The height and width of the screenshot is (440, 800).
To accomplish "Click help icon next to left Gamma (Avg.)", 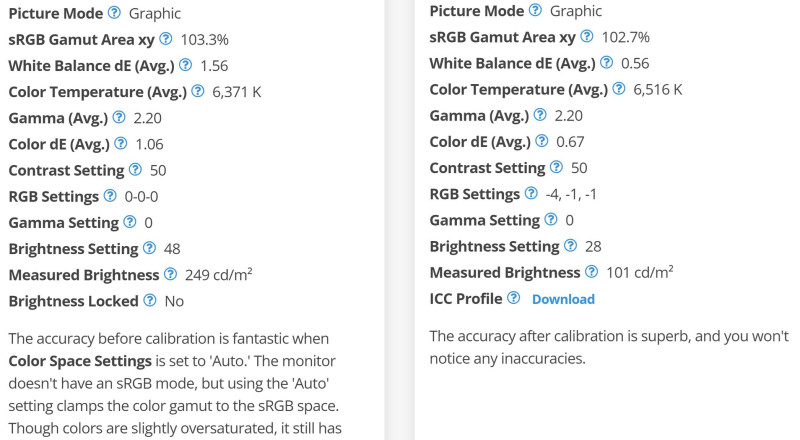I will (x=119, y=117).
